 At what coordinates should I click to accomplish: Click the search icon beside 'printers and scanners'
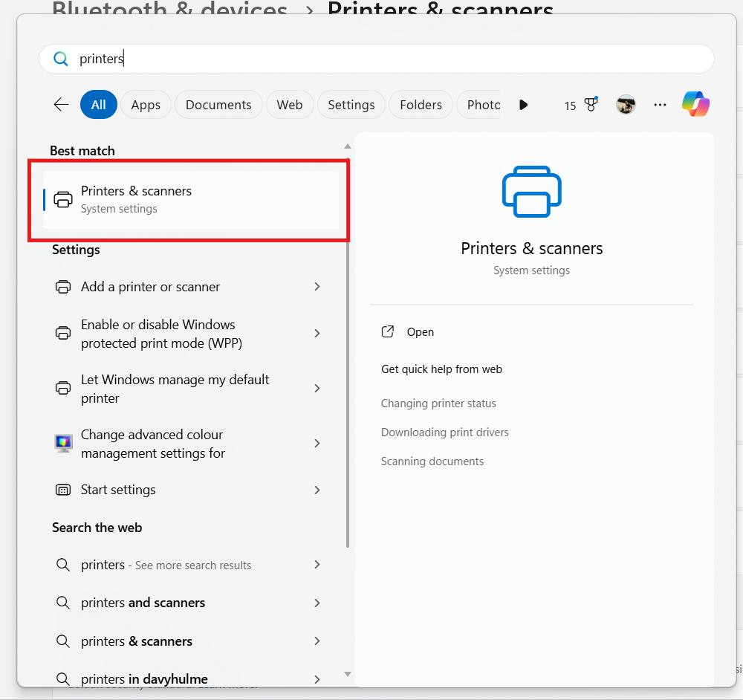coord(63,603)
